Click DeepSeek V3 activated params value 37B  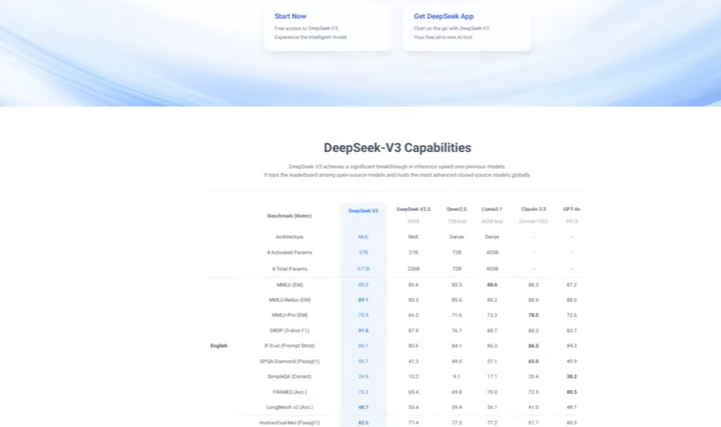point(363,252)
